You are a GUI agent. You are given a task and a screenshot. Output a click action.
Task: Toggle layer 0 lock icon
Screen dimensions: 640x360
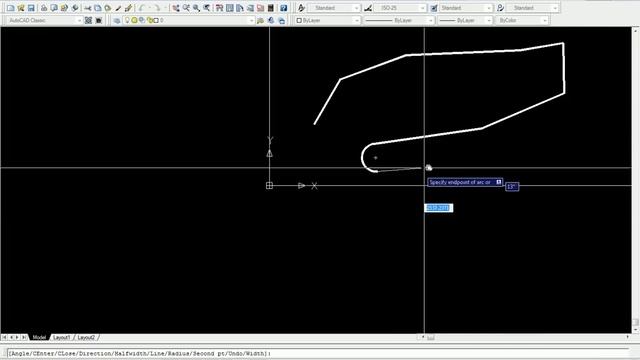click(150, 20)
